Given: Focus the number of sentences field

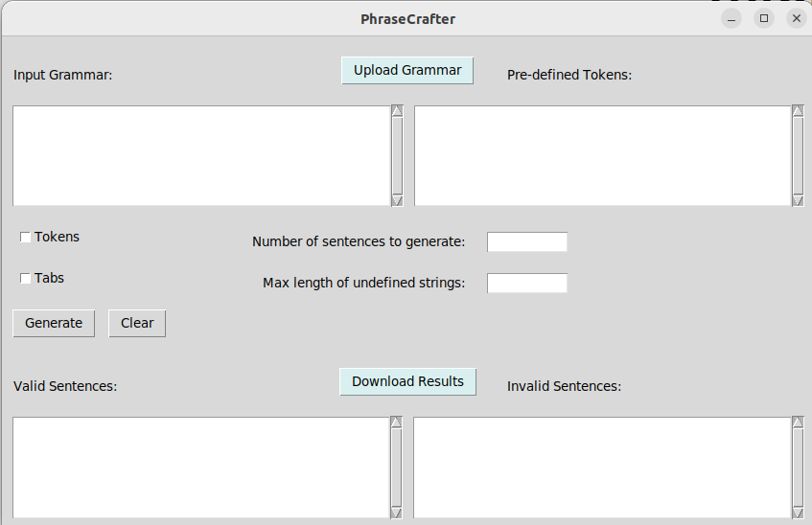Looking at the screenshot, I should click(526, 241).
